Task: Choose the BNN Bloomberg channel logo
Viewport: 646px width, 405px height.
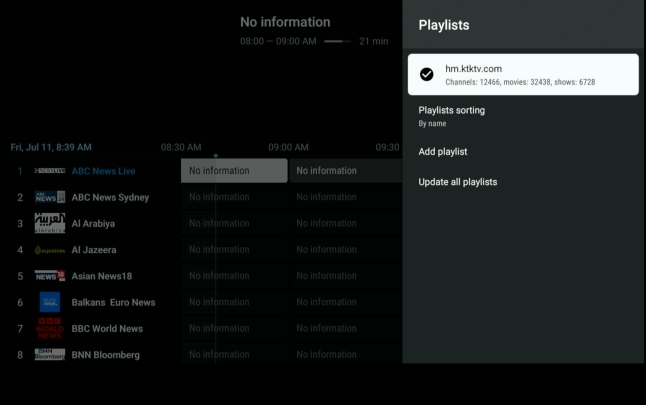Action: pyautogui.click(x=50, y=354)
